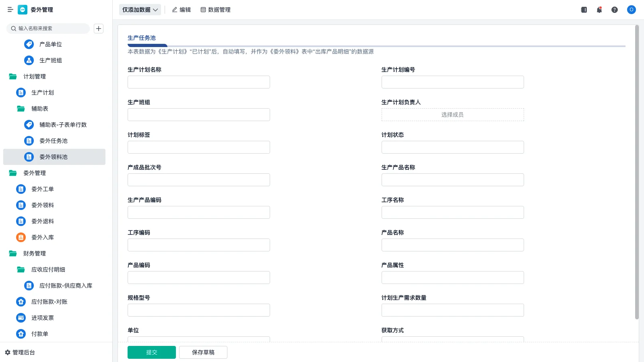Collapse the 应收应付明细 folder
The image size is (644, 362).
pyautogui.click(x=21, y=269)
